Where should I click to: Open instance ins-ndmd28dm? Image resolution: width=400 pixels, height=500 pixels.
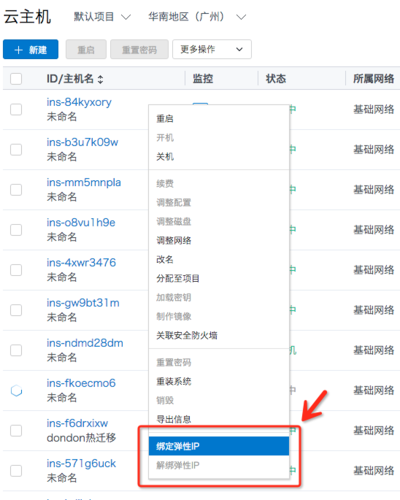pos(85,343)
